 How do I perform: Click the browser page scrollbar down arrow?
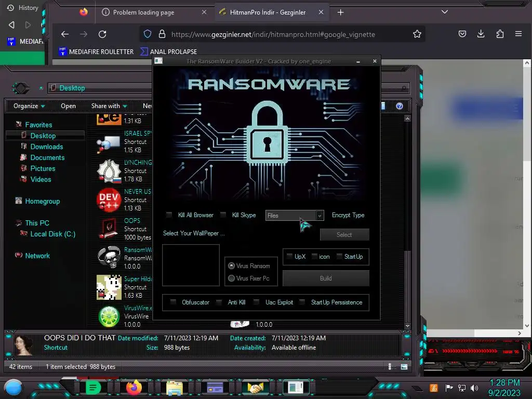point(527,325)
